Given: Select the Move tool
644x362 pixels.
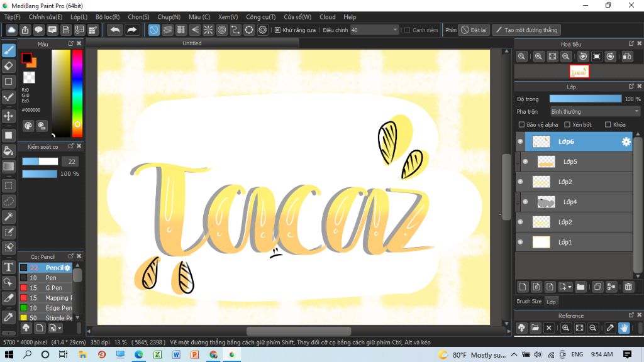Looking at the screenshot, I should coord(9,116).
